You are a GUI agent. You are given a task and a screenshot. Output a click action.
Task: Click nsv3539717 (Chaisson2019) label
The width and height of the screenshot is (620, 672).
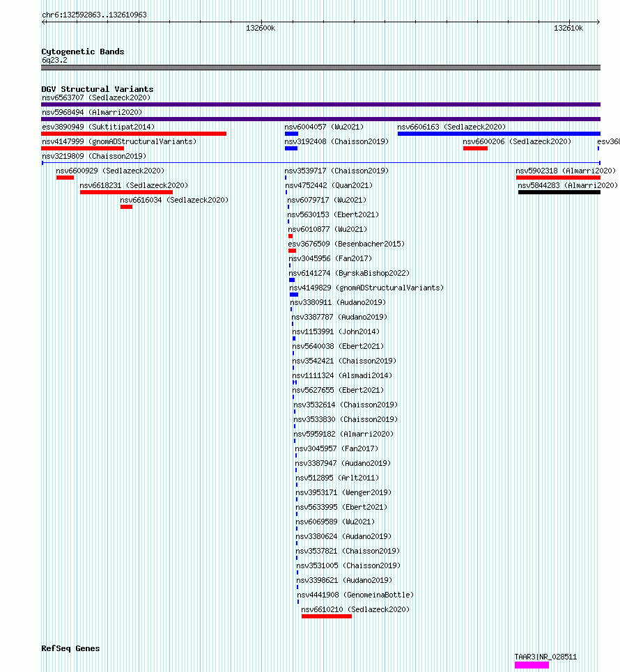coord(336,171)
